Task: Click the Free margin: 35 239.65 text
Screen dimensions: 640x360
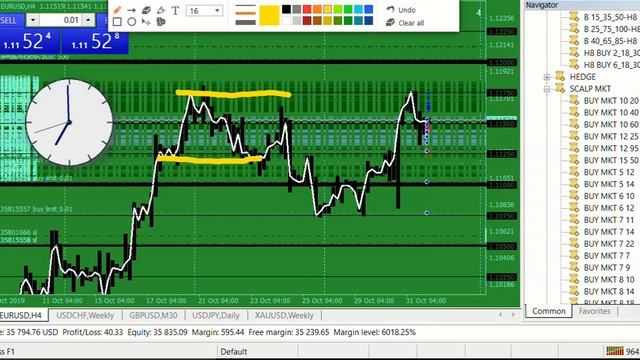Action: click(x=289, y=332)
